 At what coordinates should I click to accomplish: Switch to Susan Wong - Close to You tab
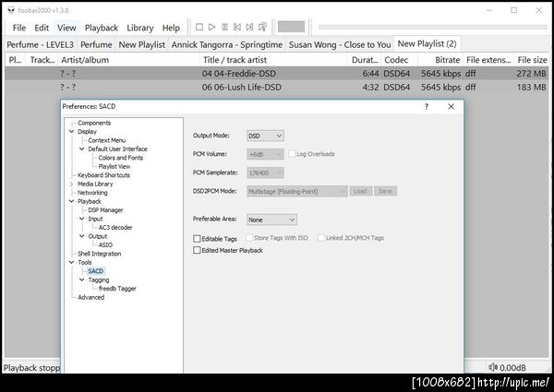tap(340, 45)
